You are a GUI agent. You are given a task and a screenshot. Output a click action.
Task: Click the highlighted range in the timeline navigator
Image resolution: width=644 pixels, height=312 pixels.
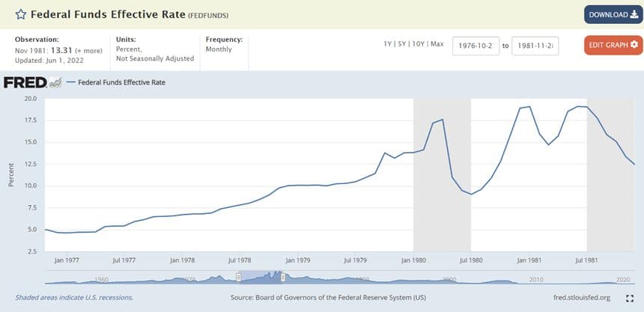pos(261,278)
